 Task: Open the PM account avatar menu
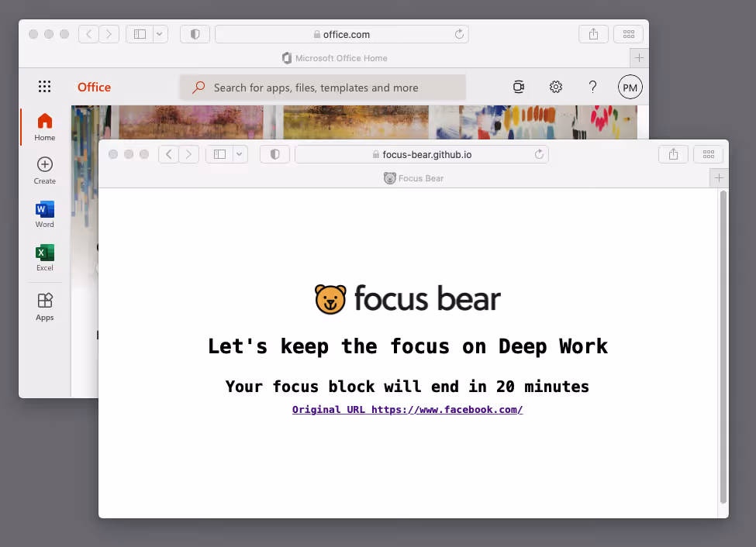click(630, 87)
